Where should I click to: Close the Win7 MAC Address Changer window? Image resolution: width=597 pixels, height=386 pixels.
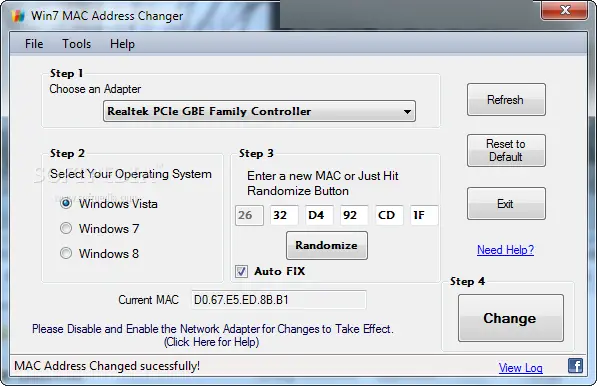pos(565,10)
